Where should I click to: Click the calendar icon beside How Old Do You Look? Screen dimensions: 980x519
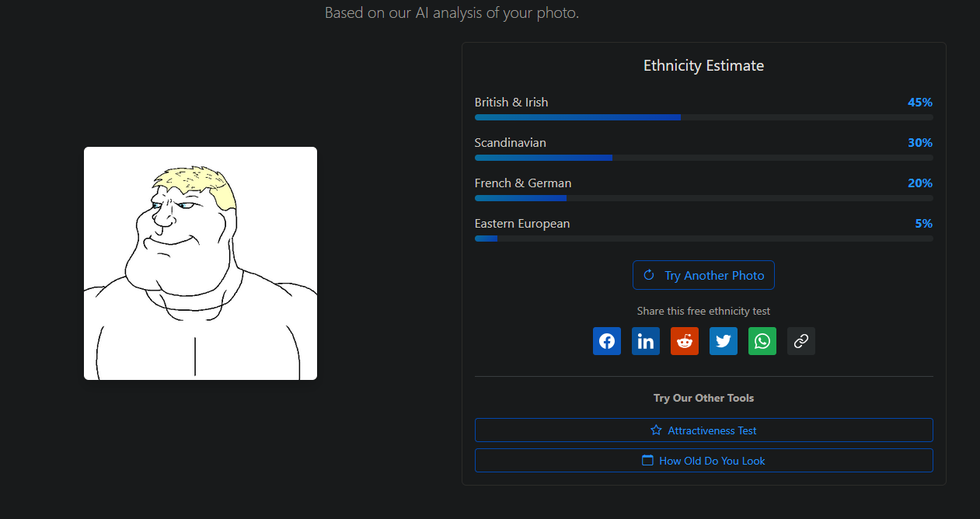(x=647, y=460)
